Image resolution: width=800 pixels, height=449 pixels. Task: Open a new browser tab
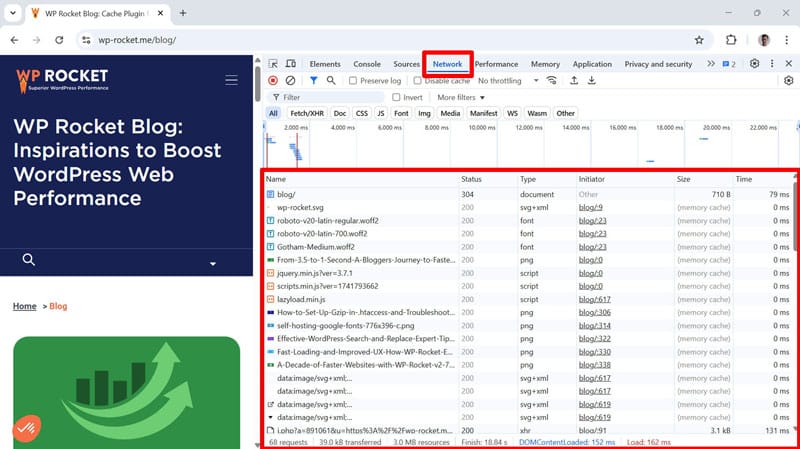(183, 13)
